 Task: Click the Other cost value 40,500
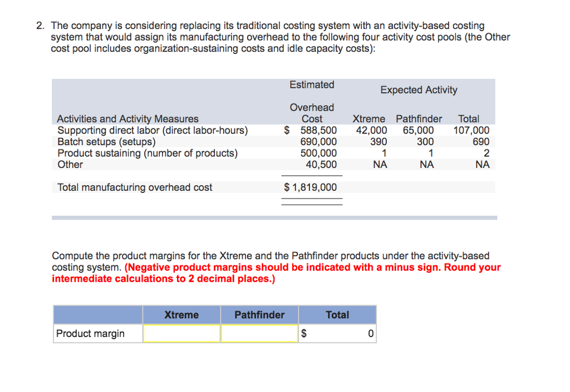tap(321, 165)
